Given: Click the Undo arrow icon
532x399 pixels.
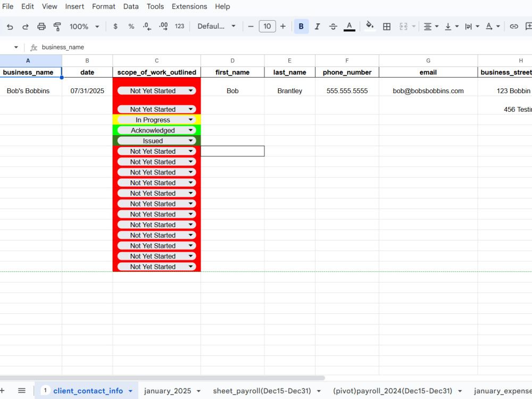Looking at the screenshot, I should 10,27.
